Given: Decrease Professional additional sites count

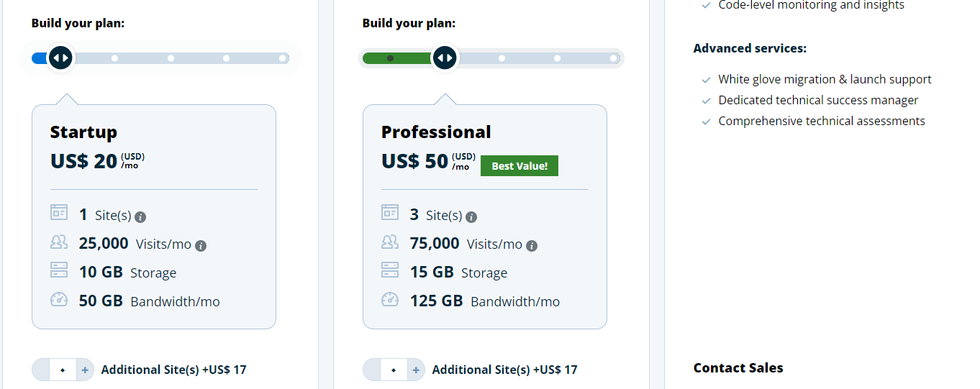Looking at the screenshot, I should pos(371,370).
